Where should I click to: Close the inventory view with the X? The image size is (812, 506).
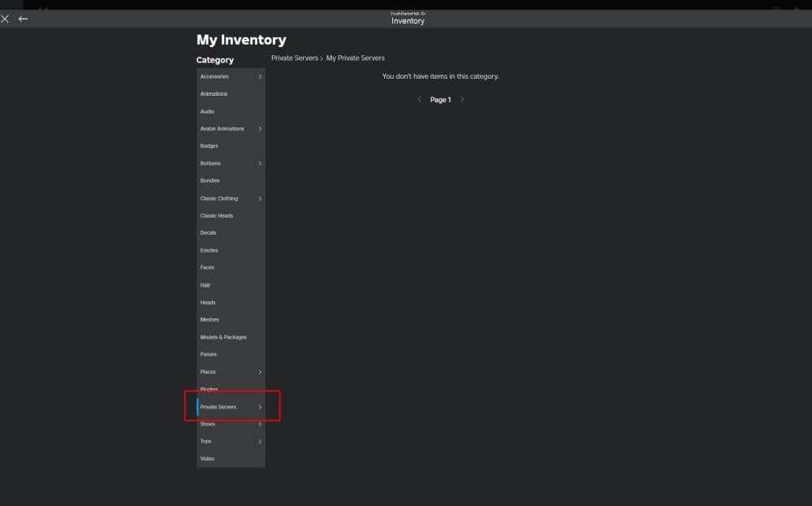4,19
